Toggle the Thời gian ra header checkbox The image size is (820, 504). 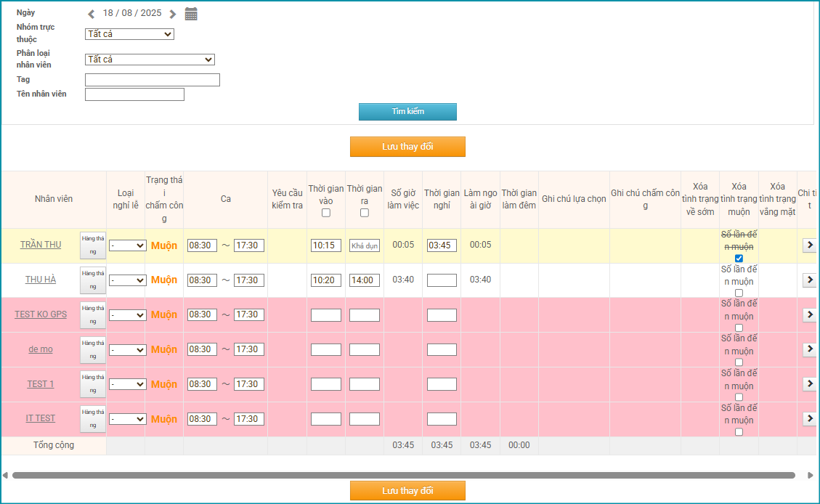(x=365, y=213)
